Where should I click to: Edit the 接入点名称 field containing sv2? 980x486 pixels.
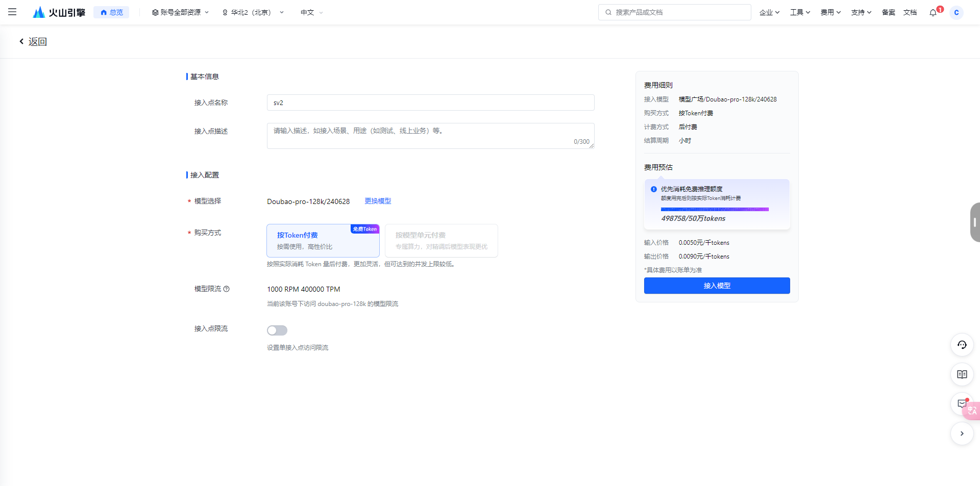click(x=430, y=103)
